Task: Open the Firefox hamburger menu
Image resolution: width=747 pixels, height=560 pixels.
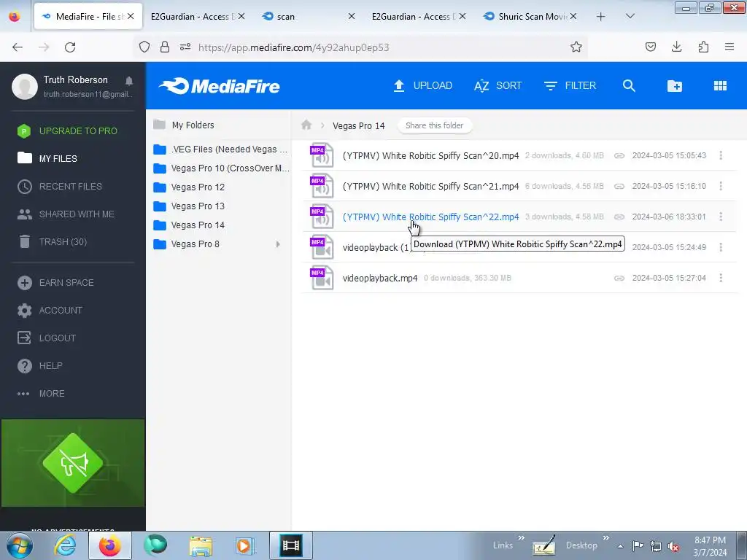Action: [729, 47]
